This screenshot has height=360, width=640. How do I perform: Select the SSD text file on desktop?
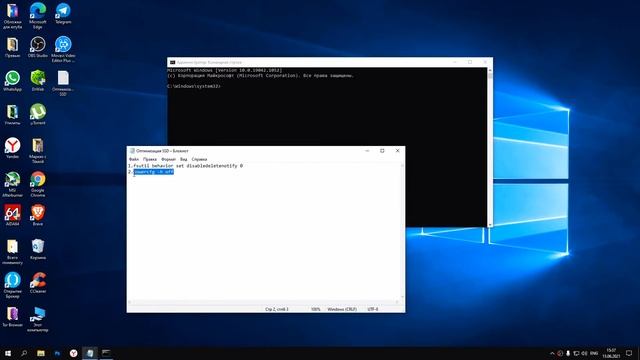(63, 83)
